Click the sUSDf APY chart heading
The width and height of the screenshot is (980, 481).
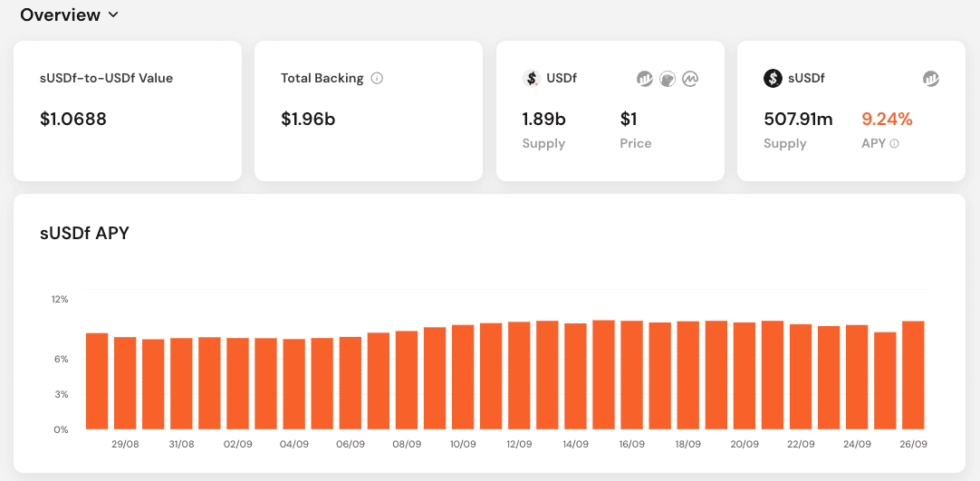84,233
